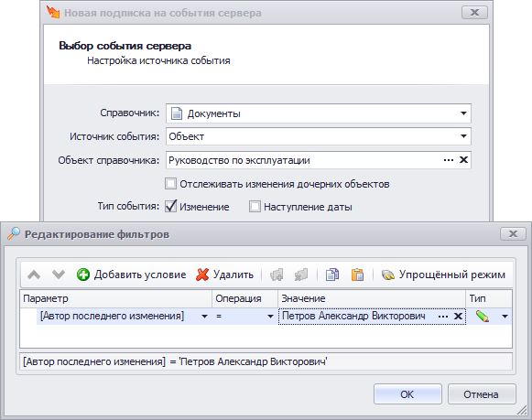
Task: Clear the Объект справочника field with its X
Action: (x=463, y=159)
